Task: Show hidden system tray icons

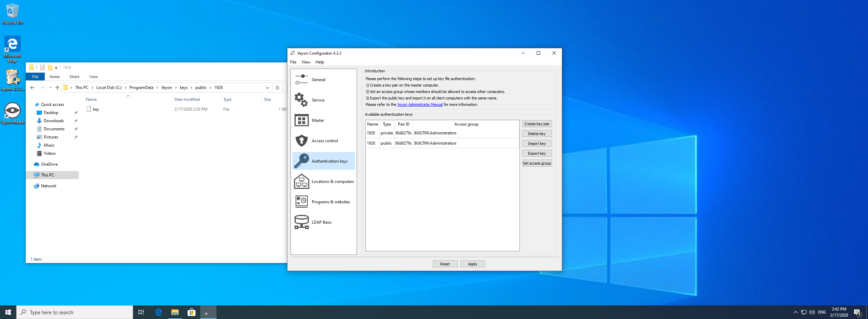Action: tap(796, 312)
